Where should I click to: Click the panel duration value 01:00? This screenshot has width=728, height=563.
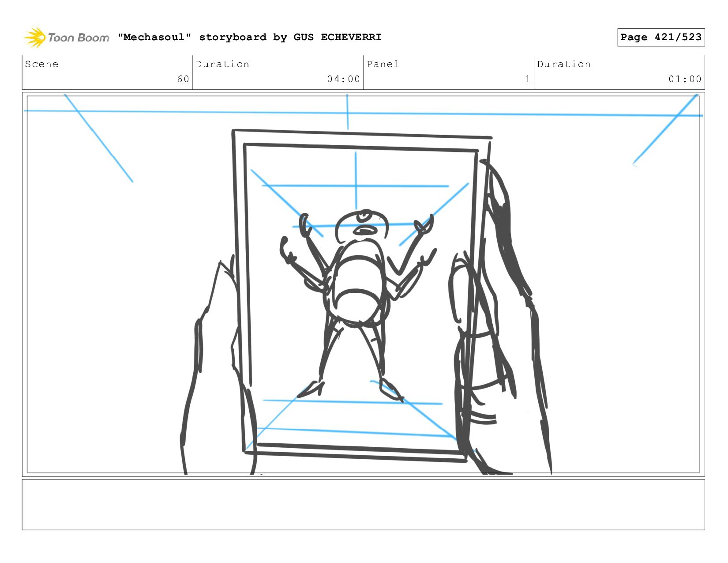click(x=685, y=79)
